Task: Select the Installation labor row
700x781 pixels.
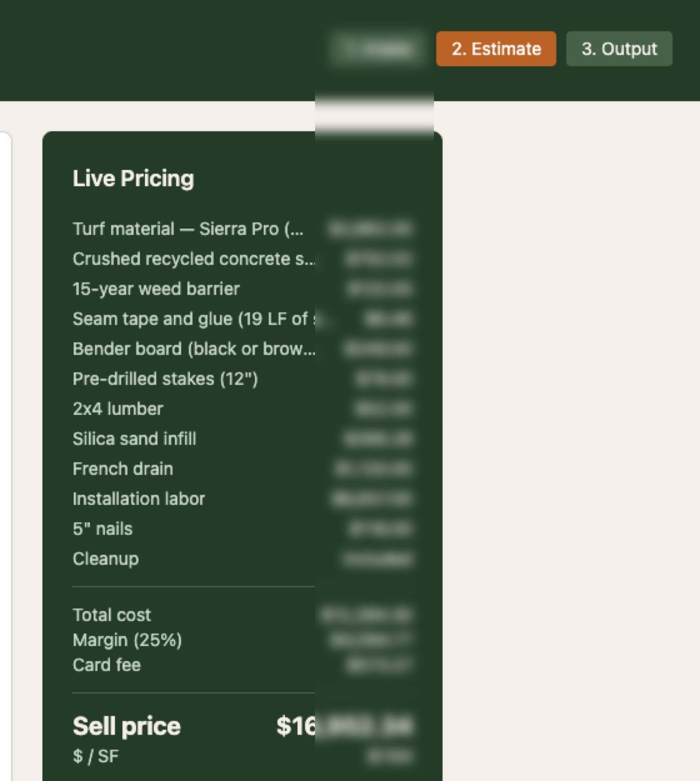Action: tap(139, 499)
